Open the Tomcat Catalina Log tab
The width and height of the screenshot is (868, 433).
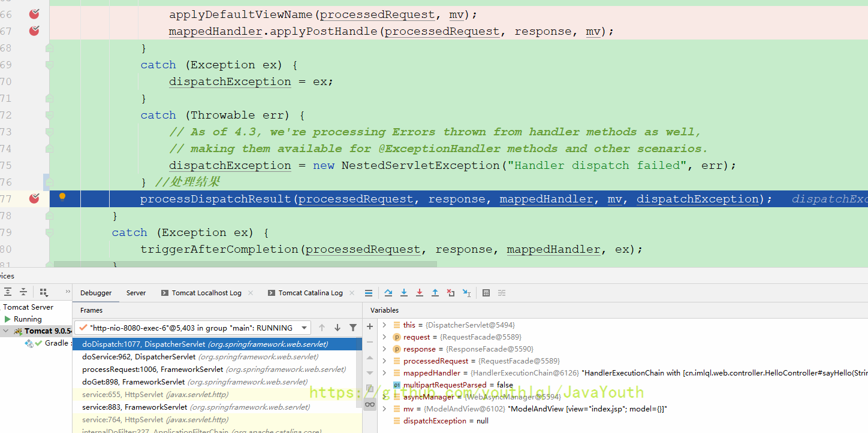(310, 293)
